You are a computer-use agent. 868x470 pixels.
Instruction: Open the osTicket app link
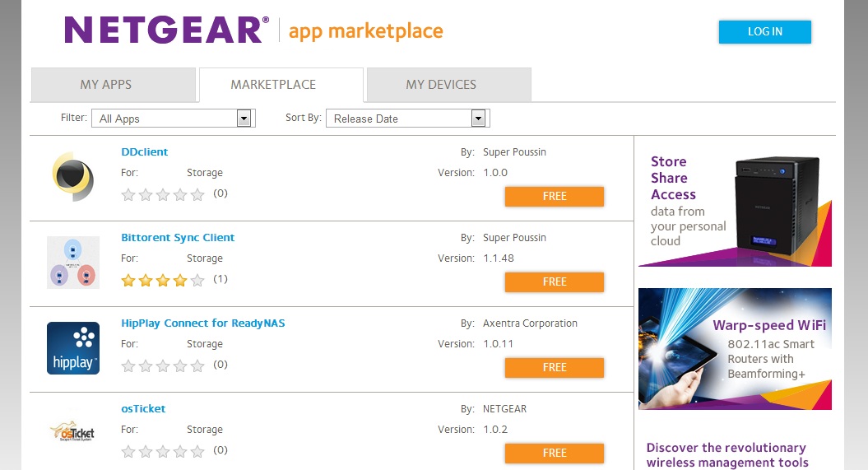click(143, 408)
